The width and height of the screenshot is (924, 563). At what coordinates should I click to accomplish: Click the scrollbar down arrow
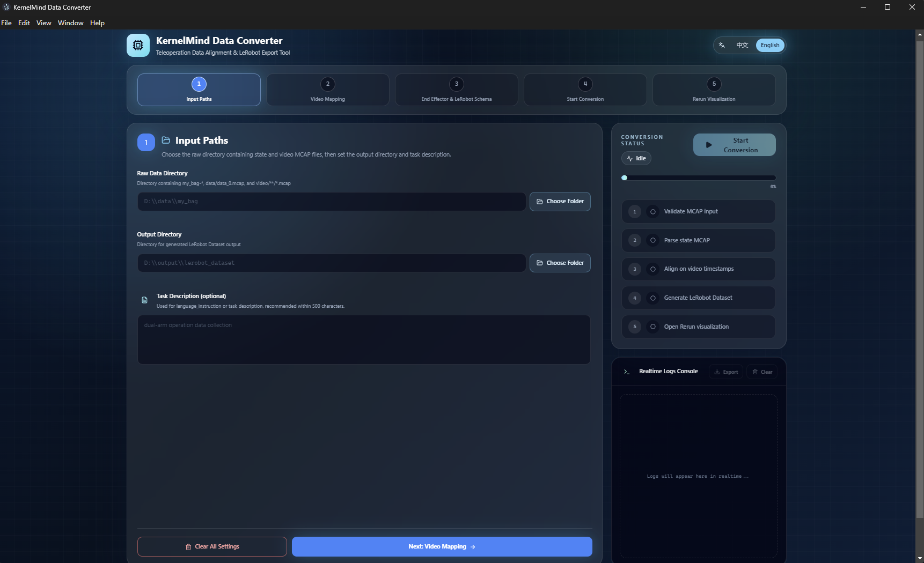click(920, 558)
